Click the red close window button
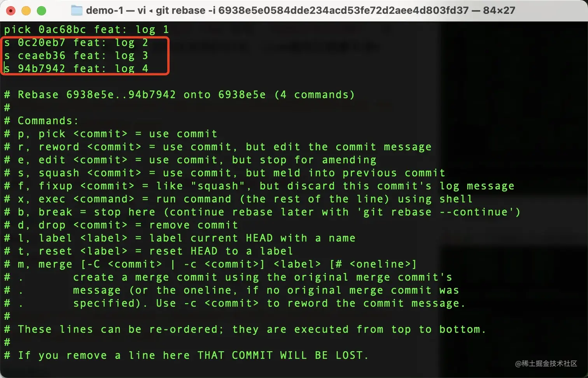 (x=11, y=10)
